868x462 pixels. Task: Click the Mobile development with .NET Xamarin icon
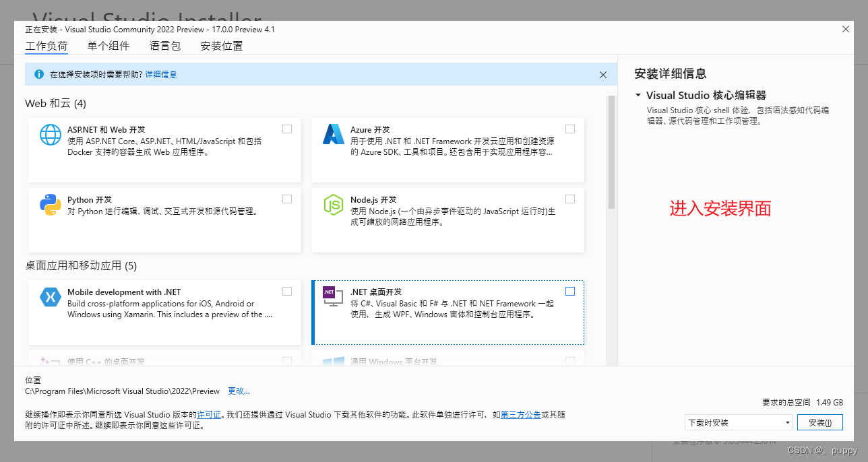pos(51,296)
